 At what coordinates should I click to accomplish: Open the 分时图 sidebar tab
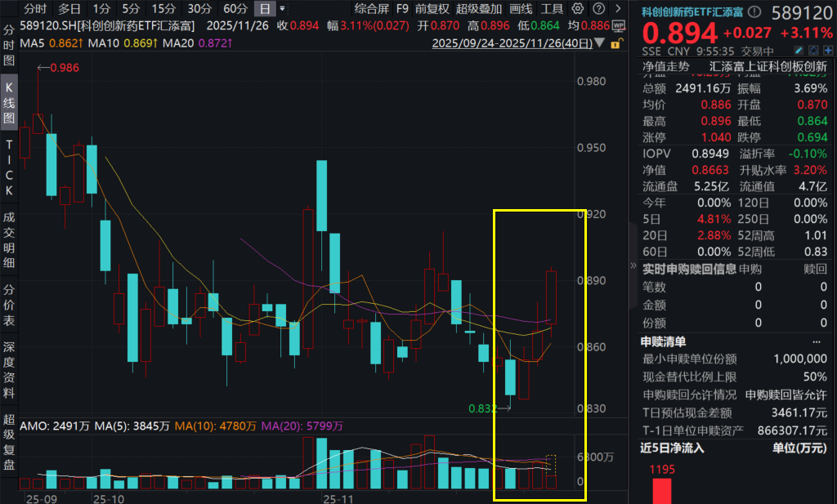coord(8,45)
